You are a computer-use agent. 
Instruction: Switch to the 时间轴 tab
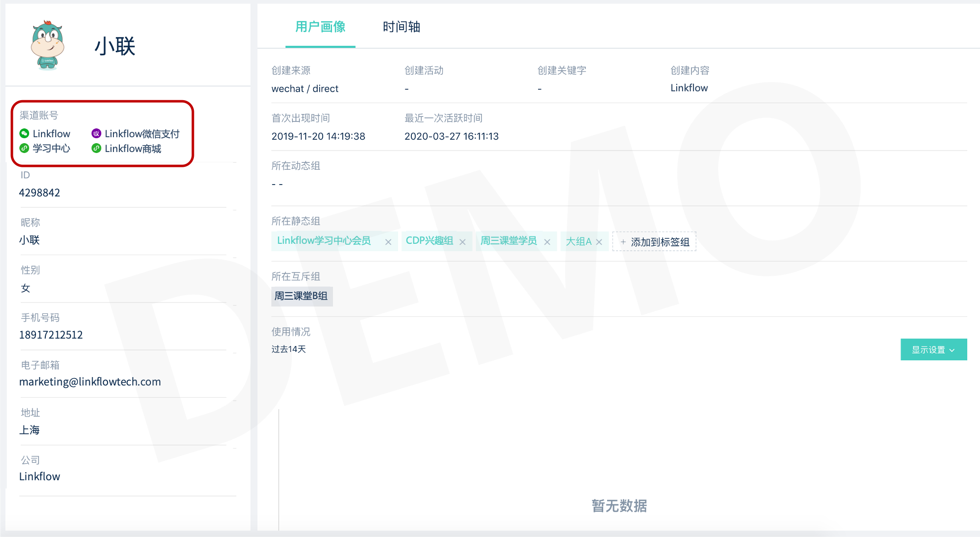pos(401,27)
